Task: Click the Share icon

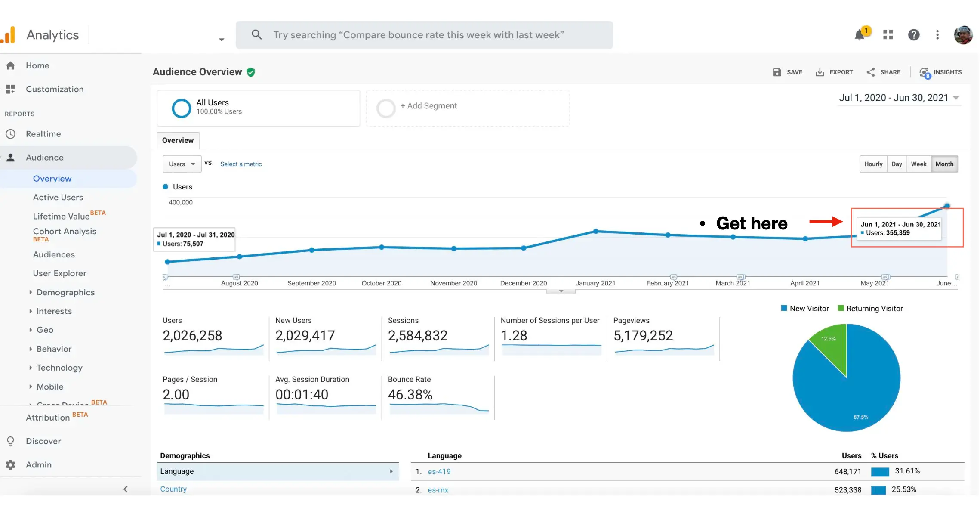Action: [871, 72]
